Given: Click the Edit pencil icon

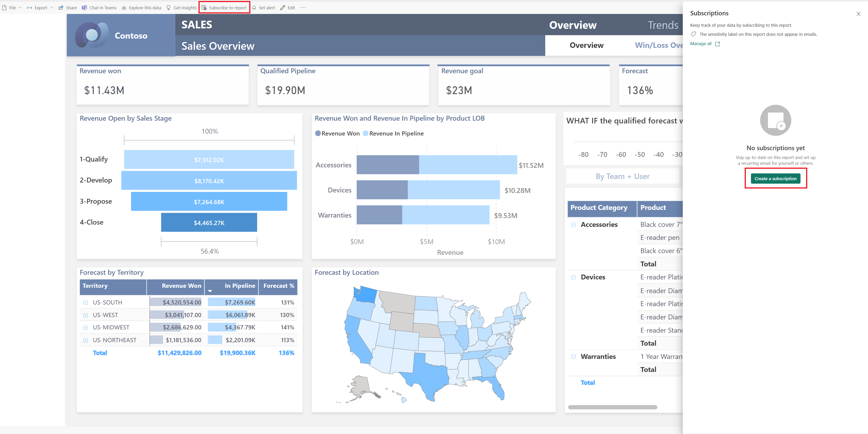Looking at the screenshot, I should click(283, 8).
